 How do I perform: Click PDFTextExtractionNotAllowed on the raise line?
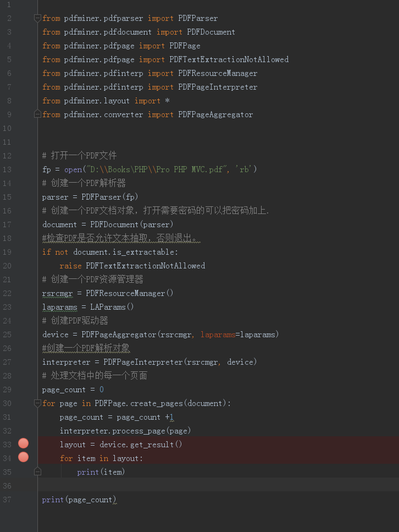[x=146, y=266]
